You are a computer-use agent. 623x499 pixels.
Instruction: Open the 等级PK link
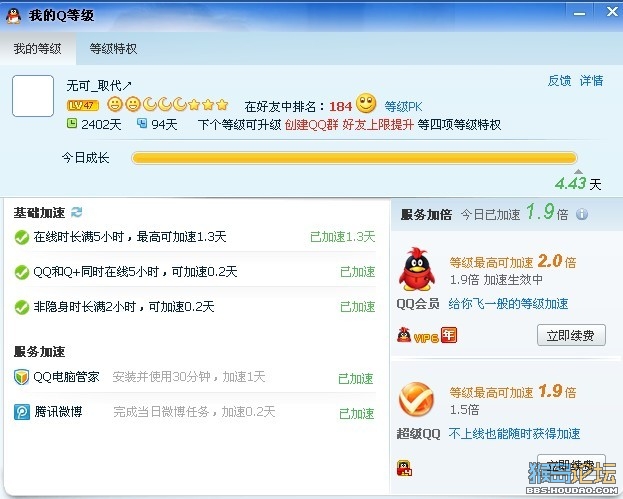tap(403, 106)
